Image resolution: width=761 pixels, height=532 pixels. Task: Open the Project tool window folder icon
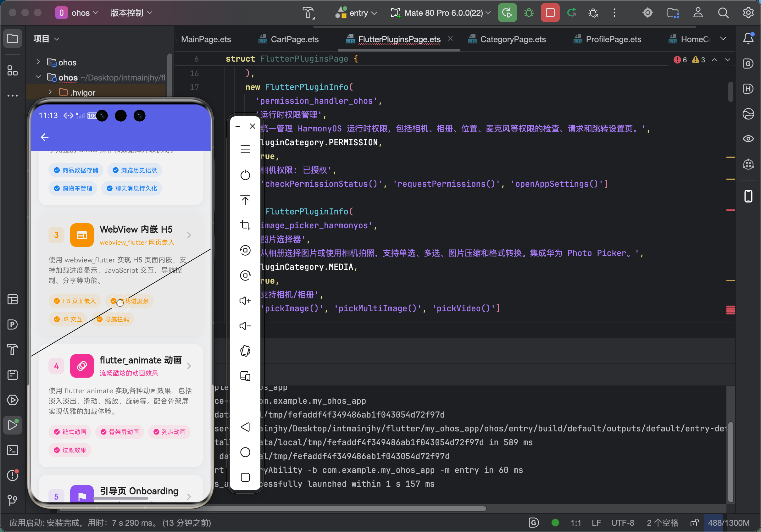[13, 39]
